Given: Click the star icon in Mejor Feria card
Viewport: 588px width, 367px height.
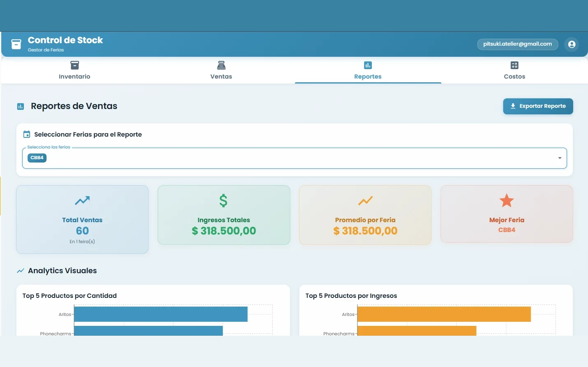Looking at the screenshot, I should point(506,200).
